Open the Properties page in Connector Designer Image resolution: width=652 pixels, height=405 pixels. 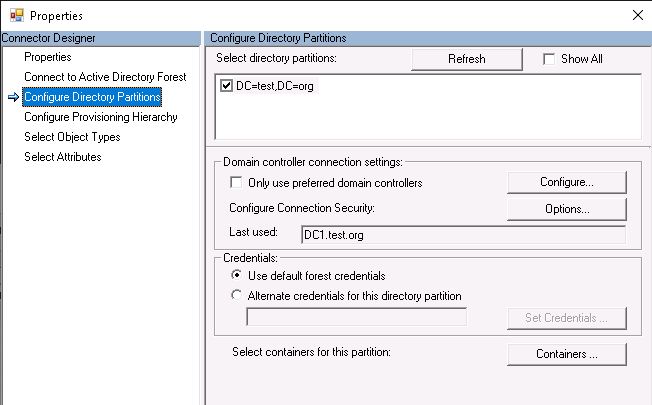48,57
